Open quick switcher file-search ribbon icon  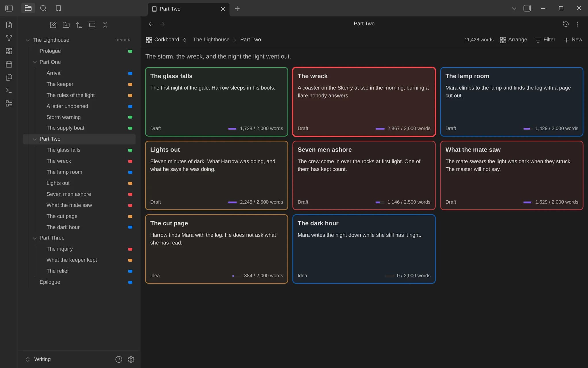click(9, 25)
